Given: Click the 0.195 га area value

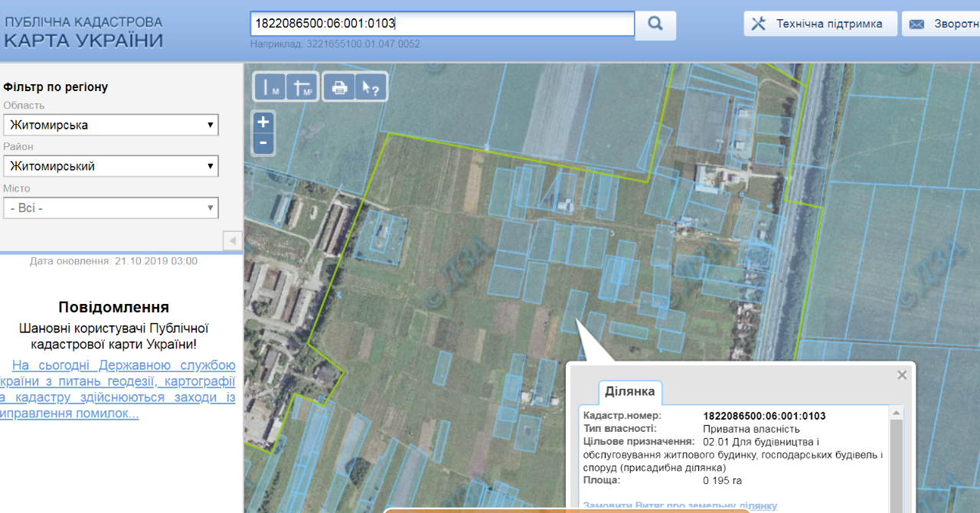Looking at the screenshot, I should click(x=722, y=480).
